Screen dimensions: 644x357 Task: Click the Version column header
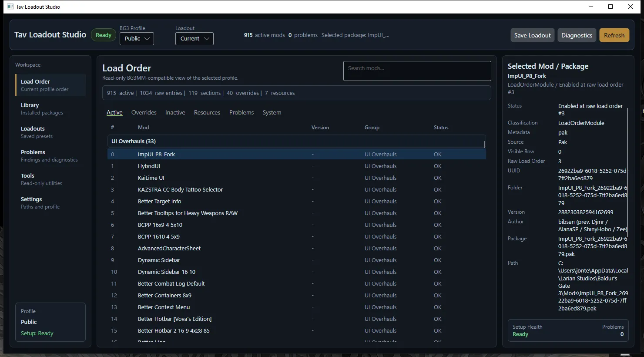pyautogui.click(x=320, y=128)
